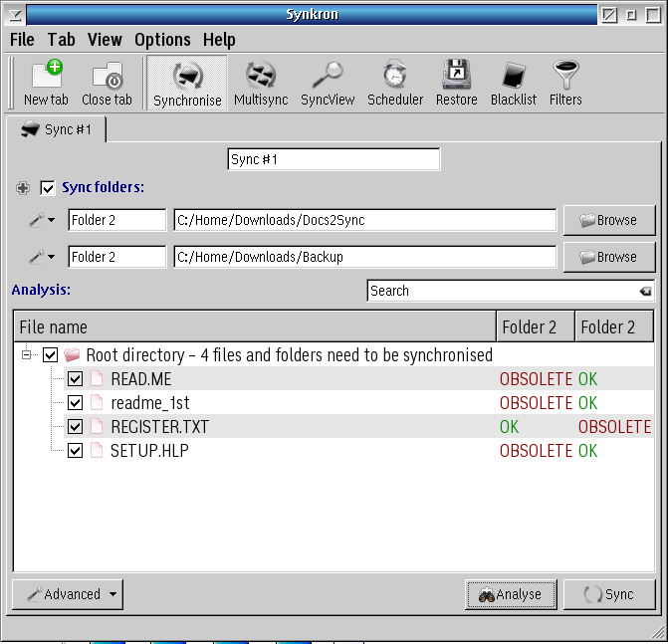
Task: Open the Help menu
Action: (219, 40)
